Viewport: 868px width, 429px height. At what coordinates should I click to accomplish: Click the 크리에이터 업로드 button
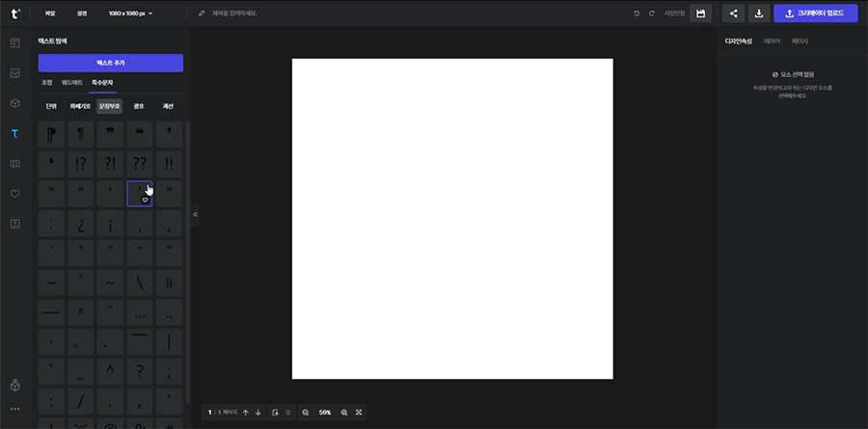click(x=815, y=13)
